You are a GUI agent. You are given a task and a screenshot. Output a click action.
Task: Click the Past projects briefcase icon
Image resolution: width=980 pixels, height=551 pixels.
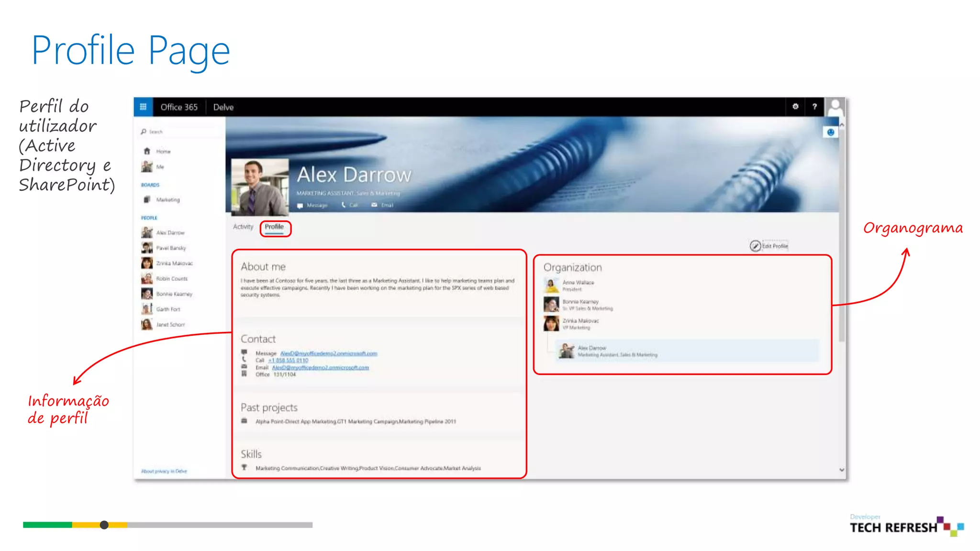[x=244, y=421]
